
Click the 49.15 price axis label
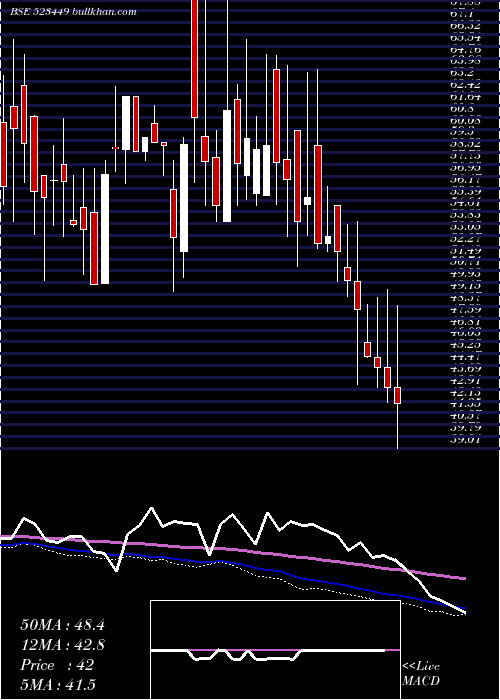click(x=465, y=286)
